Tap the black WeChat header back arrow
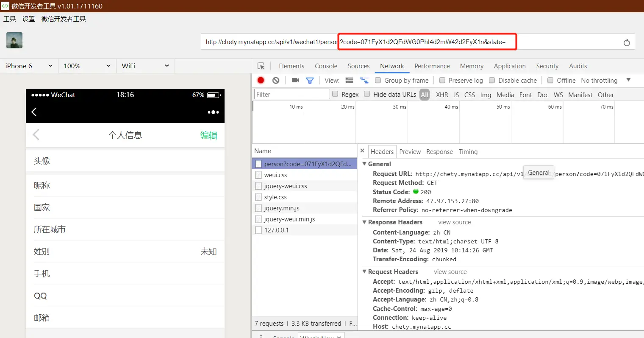This screenshot has width=644, height=338. coord(34,112)
